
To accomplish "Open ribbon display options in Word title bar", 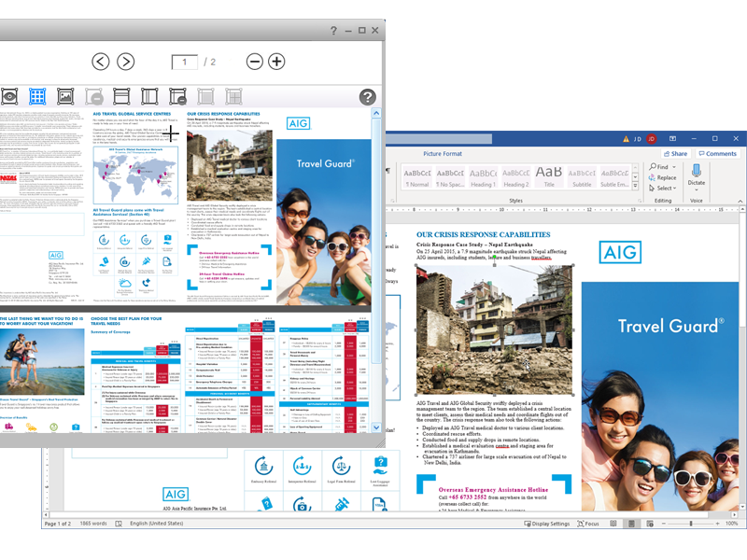I will [x=672, y=138].
